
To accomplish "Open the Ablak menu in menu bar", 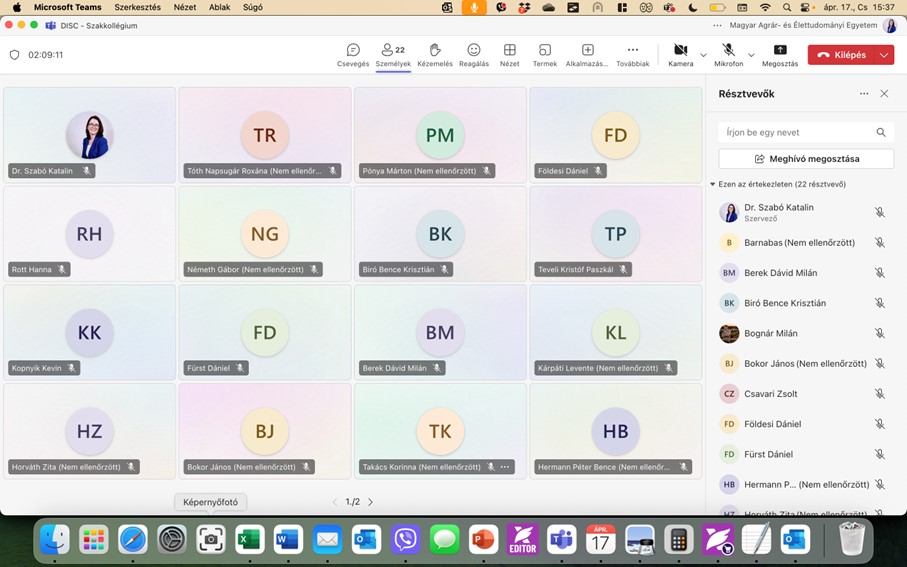I will pos(219,7).
